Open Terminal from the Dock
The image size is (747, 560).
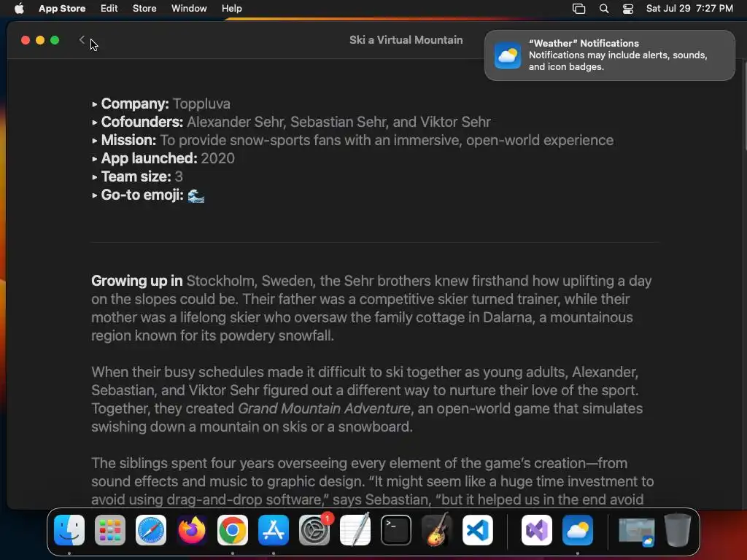396,530
